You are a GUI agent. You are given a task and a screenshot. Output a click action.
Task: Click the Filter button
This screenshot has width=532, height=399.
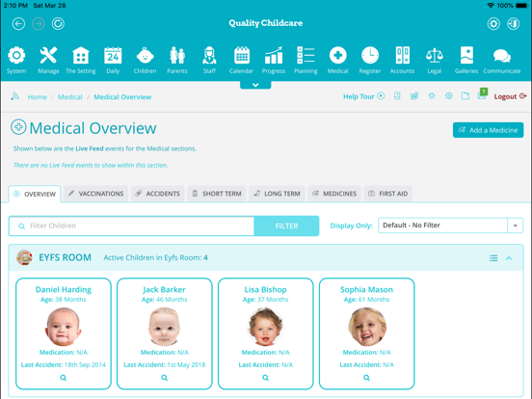(x=286, y=226)
